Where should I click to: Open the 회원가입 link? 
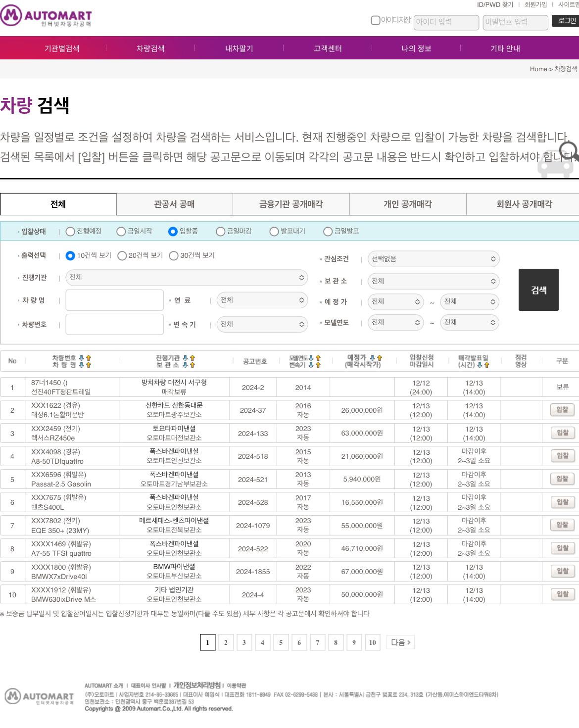coord(536,4)
